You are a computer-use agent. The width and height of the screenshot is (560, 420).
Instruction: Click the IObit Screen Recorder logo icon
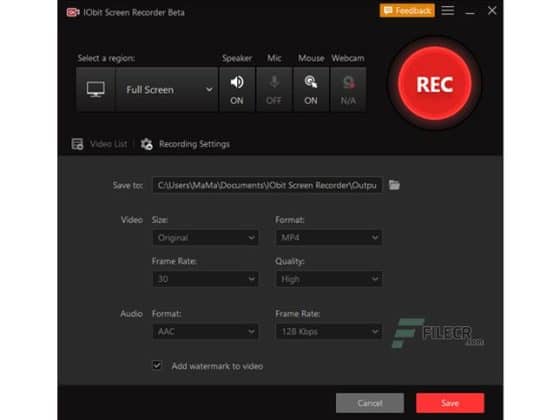[73, 12]
